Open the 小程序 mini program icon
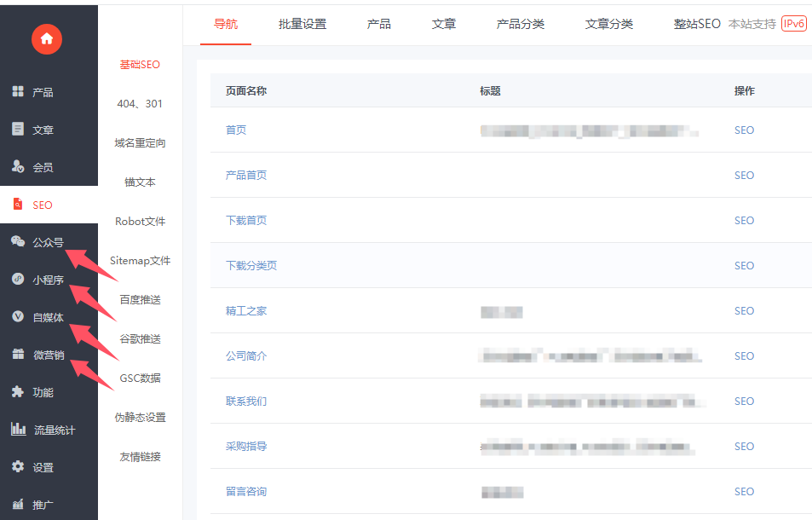This screenshot has height=520, width=812. [18, 280]
